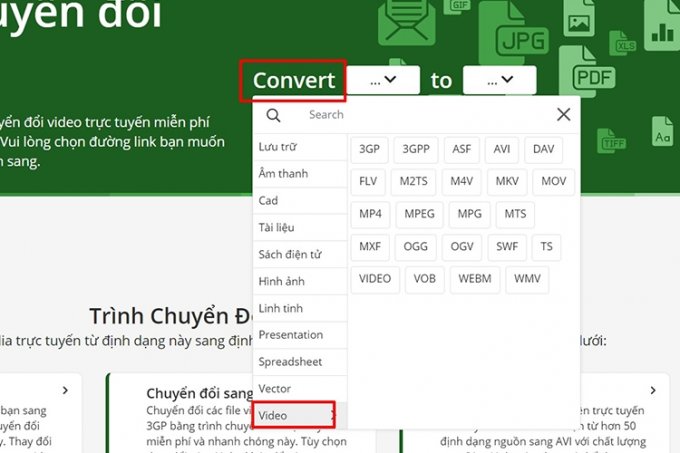This screenshot has width=680, height=453.
Task: Choose the DAV format
Action: 543,150
